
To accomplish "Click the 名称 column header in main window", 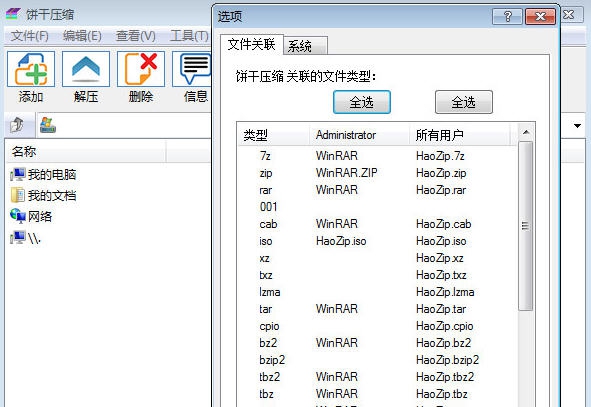I will click(87, 151).
